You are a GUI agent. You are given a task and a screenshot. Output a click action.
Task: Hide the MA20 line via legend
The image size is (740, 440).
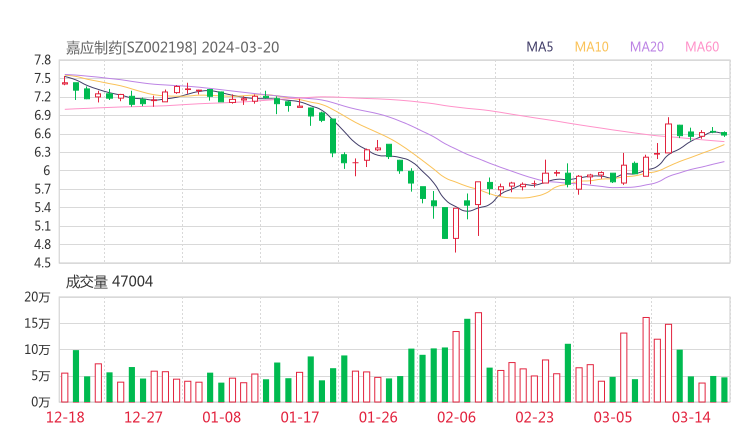coord(647,47)
